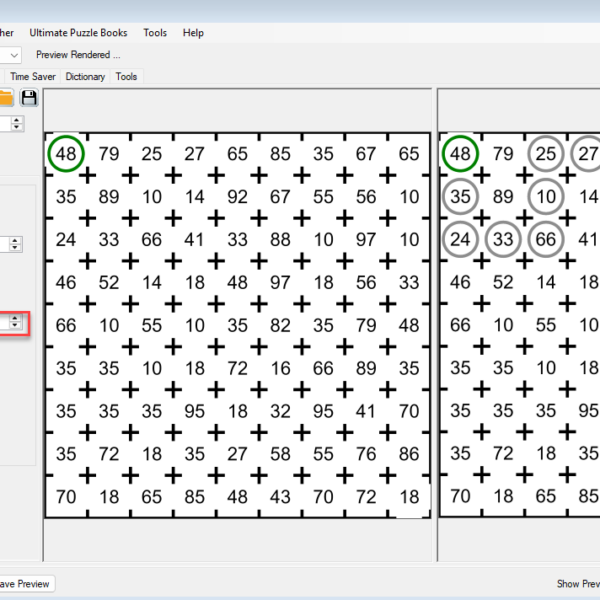Click the gray-circled 10 in solution panel
The image size is (600, 600).
click(546, 197)
